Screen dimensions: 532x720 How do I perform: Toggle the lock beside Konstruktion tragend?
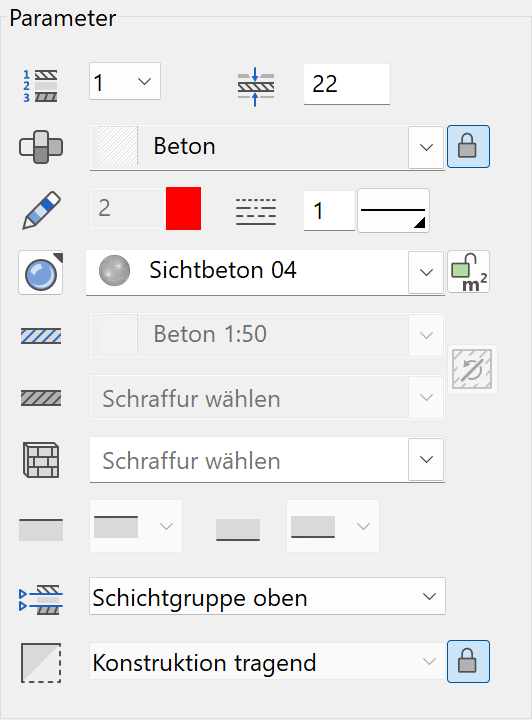click(468, 662)
